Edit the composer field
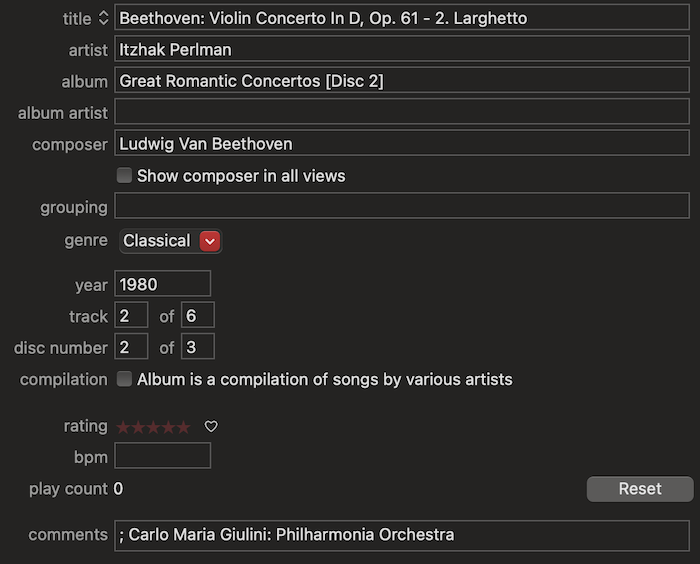The height and width of the screenshot is (564, 700). pyautogui.click(x=401, y=144)
